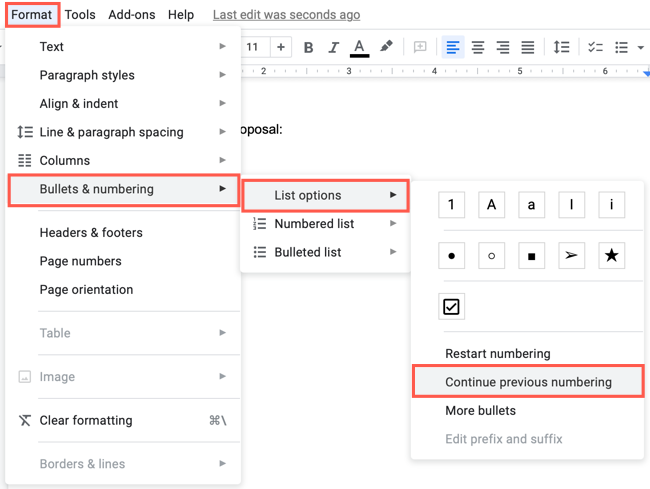Click Continue previous numbering
The image size is (650, 489).
[528, 382]
